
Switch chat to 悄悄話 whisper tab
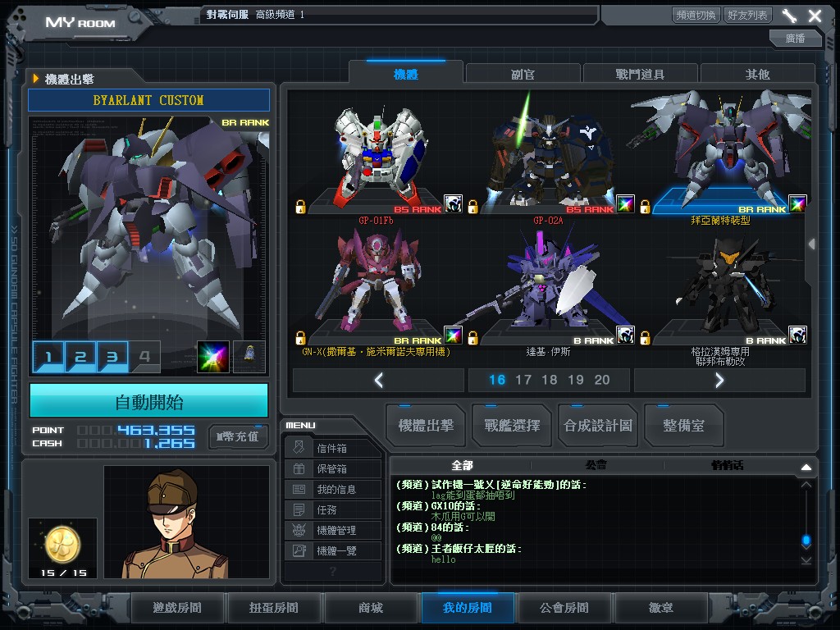(x=727, y=465)
